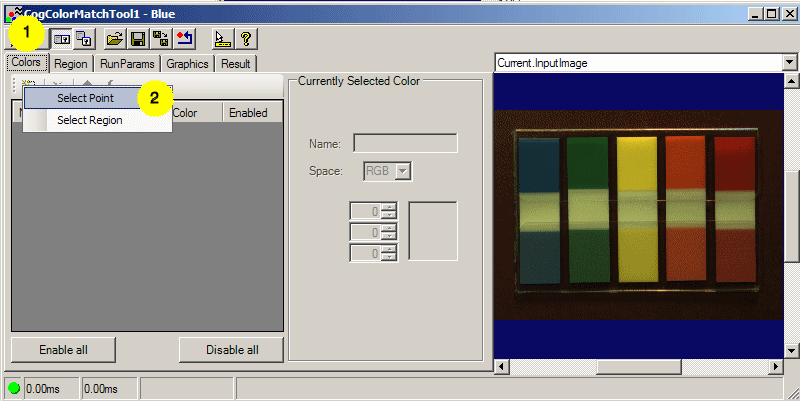Click the reset tool icon with red dot
Image resolution: width=800 pixels, height=401 pixels.
184,39
